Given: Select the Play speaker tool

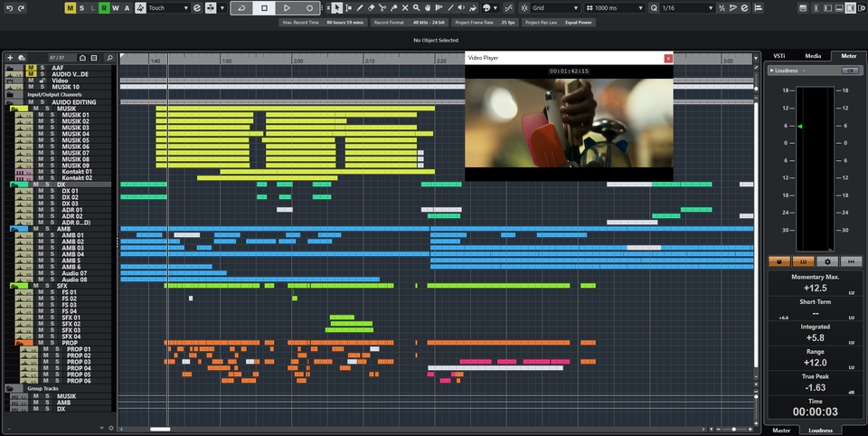Looking at the screenshot, I should tap(461, 8).
